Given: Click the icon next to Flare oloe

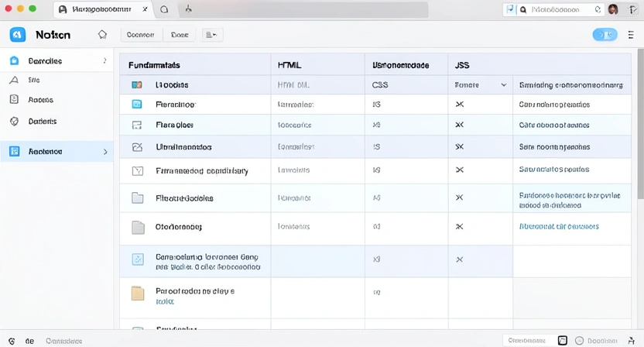Looking at the screenshot, I should pyautogui.click(x=137, y=125).
